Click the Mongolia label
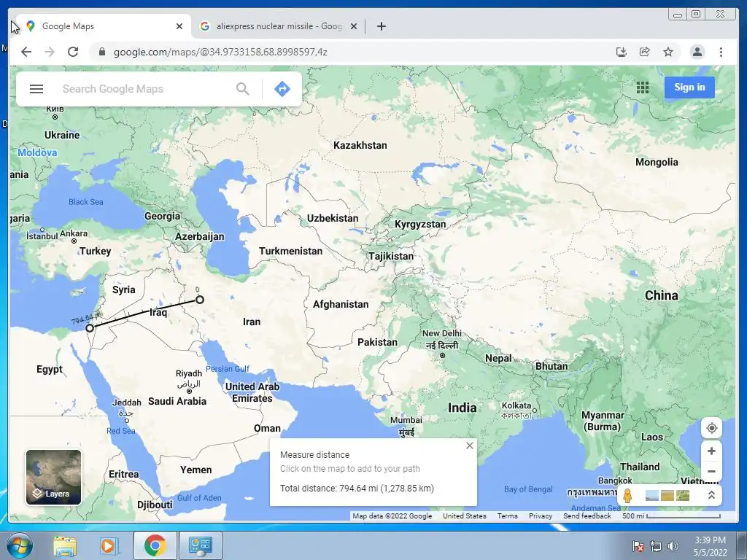This screenshot has height=560, width=747. coord(657,162)
